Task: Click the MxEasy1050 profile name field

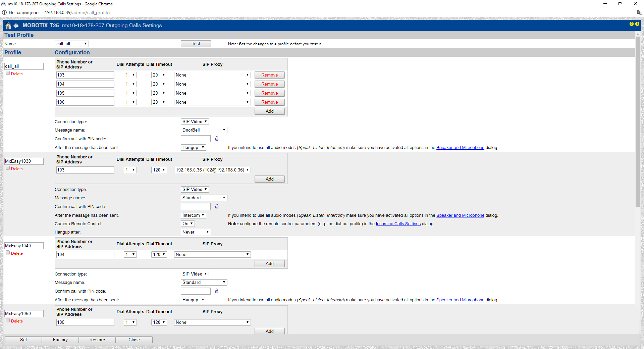Action: tap(24, 313)
